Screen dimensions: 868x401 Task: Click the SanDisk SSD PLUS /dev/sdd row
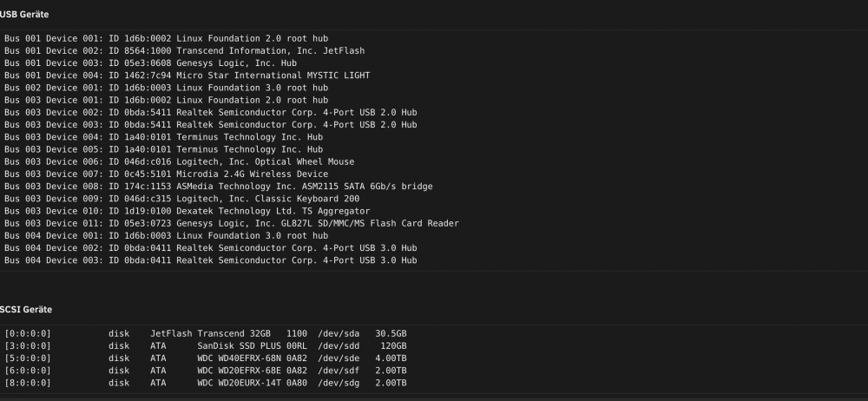coord(206,346)
